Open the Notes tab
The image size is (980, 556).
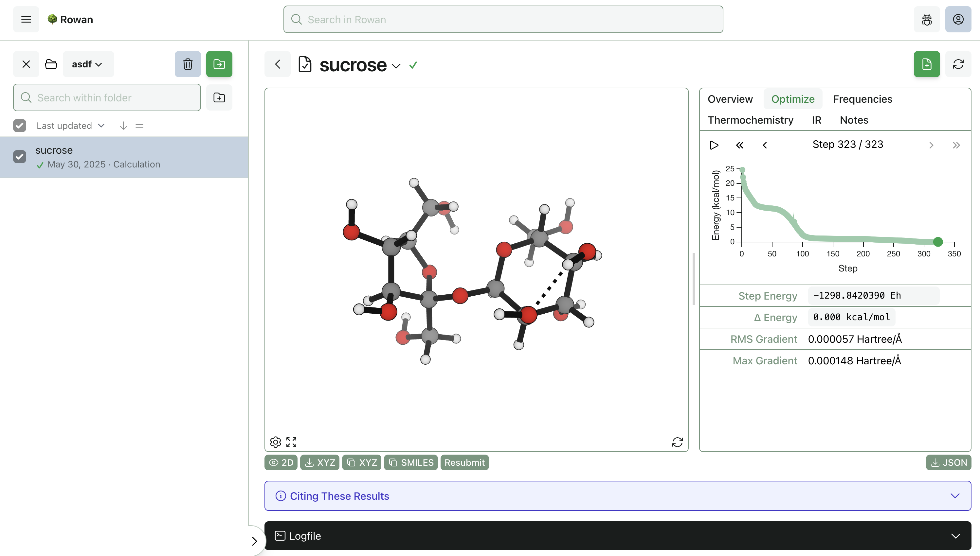tap(854, 120)
